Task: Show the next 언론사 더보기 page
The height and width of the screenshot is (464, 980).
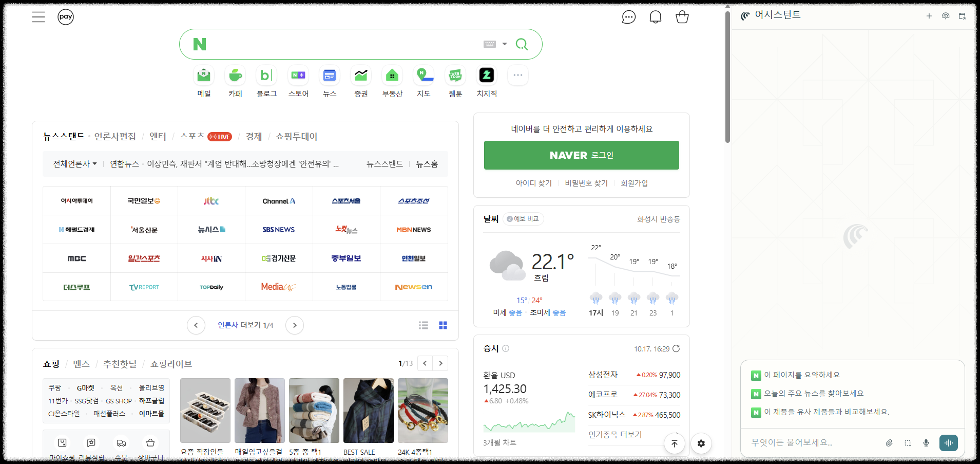Action: [x=294, y=325]
